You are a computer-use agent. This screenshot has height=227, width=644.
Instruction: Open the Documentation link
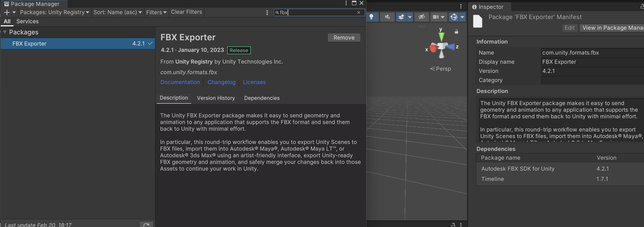[180, 82]
